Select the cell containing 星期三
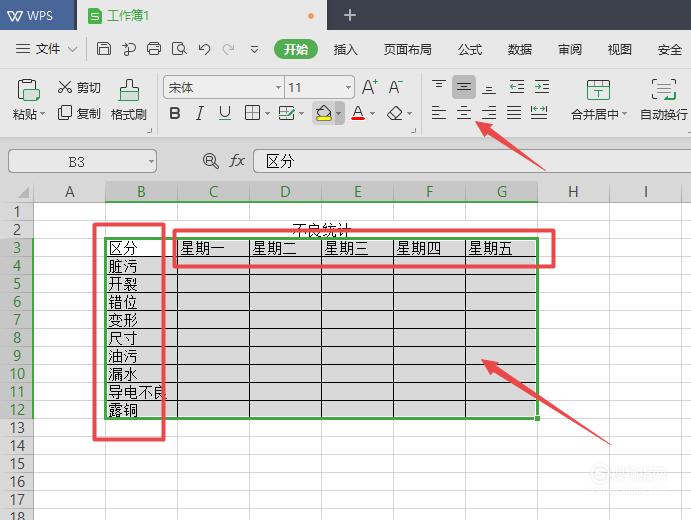 point(357,248)
